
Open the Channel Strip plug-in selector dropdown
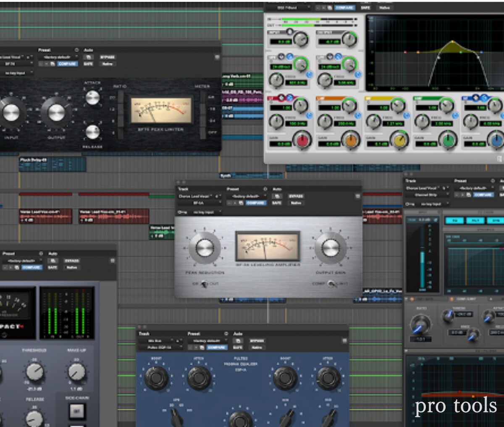(x=428, y=195)
